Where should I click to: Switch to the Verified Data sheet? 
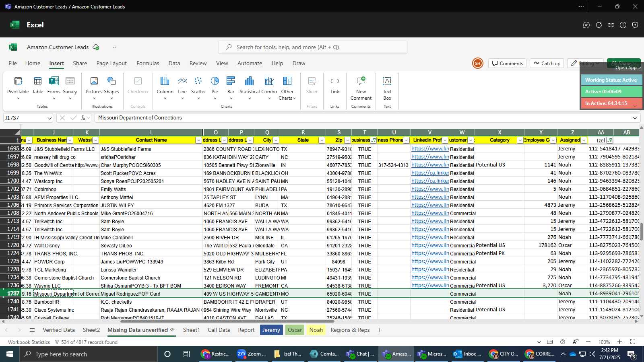59,330
